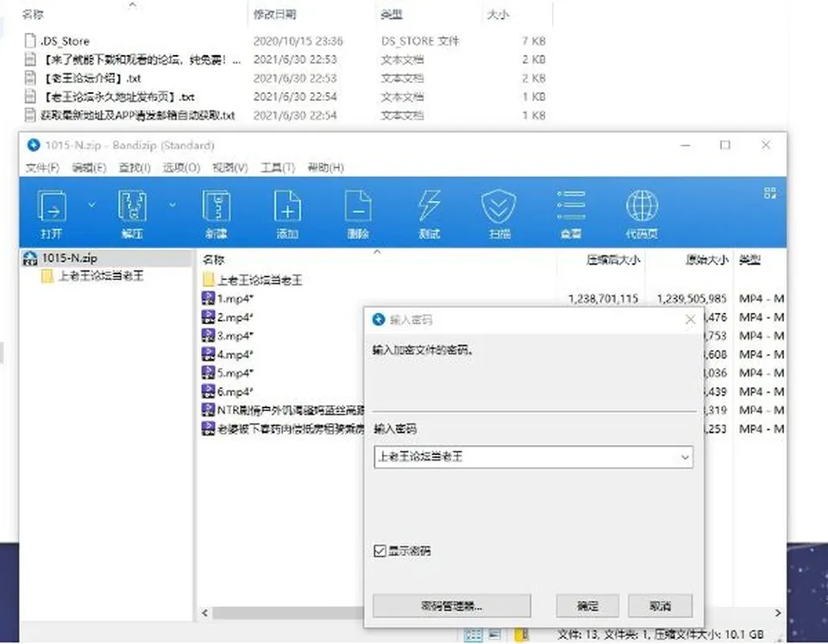828x644 pixels.
Task: Toggle the 显示密码 (show password) checkbox
Action: (x=379, y=551)
